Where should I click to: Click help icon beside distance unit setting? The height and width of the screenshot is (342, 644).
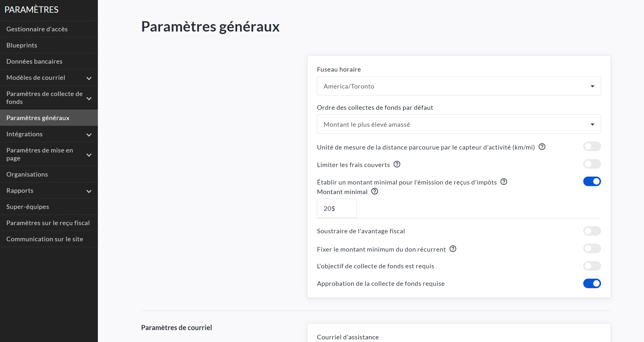coord(542,147)
